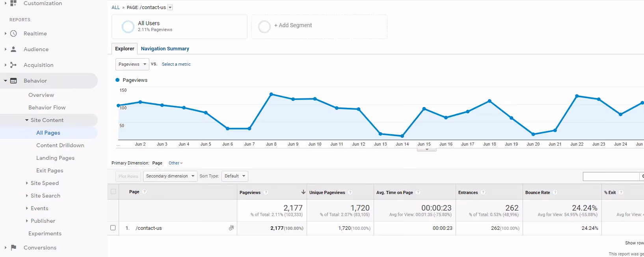Click the Behavior page icon
The width and height of the screenshot is (644, 257).
(13, 81)
